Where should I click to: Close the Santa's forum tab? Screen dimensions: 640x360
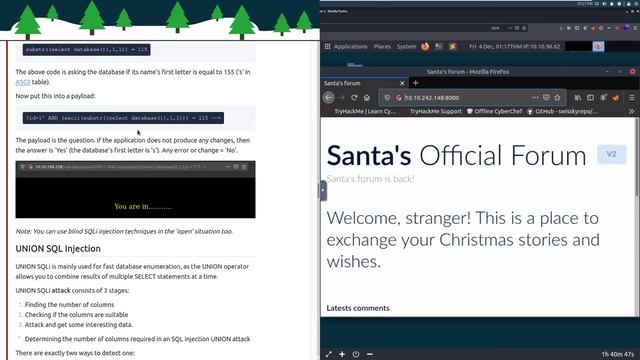(x=402, y=83)
